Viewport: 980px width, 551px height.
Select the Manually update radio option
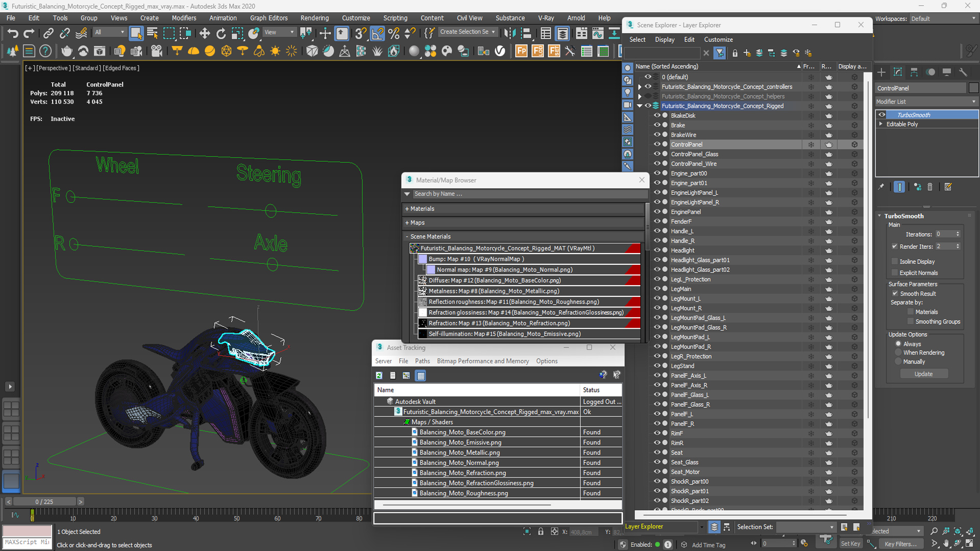point(898,362)
